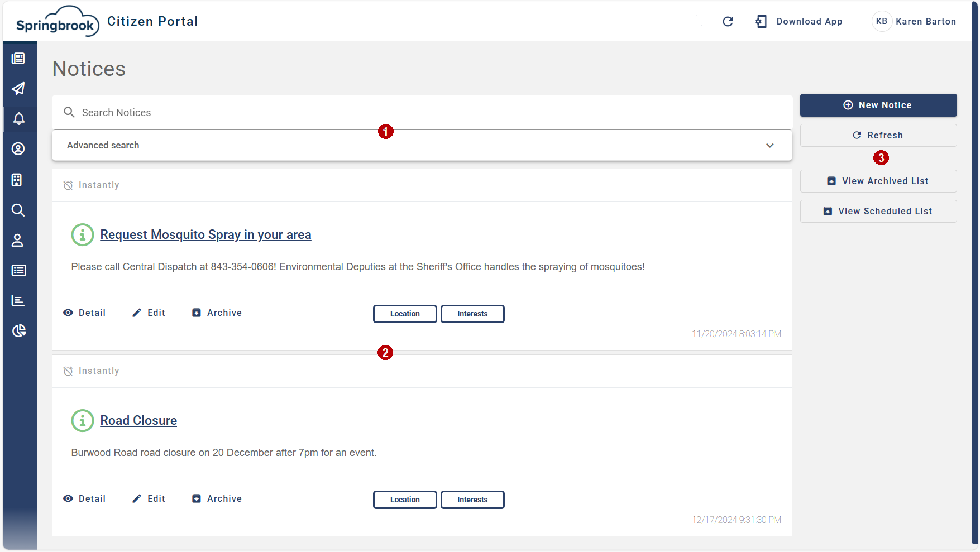Click Interests on the Road Closure notice
This screenshot has width=980, height=552.
472,500
